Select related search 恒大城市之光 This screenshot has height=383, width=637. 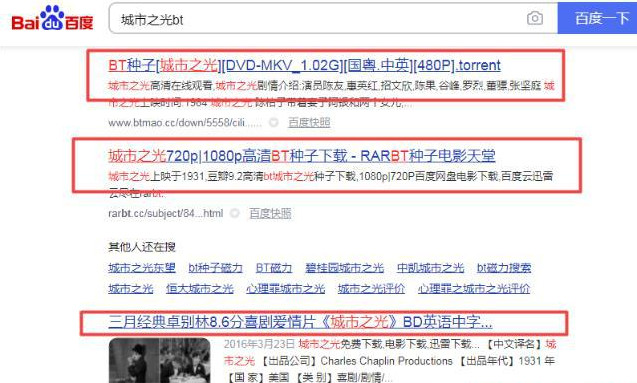pyautogui.click(x=200, y=289)
